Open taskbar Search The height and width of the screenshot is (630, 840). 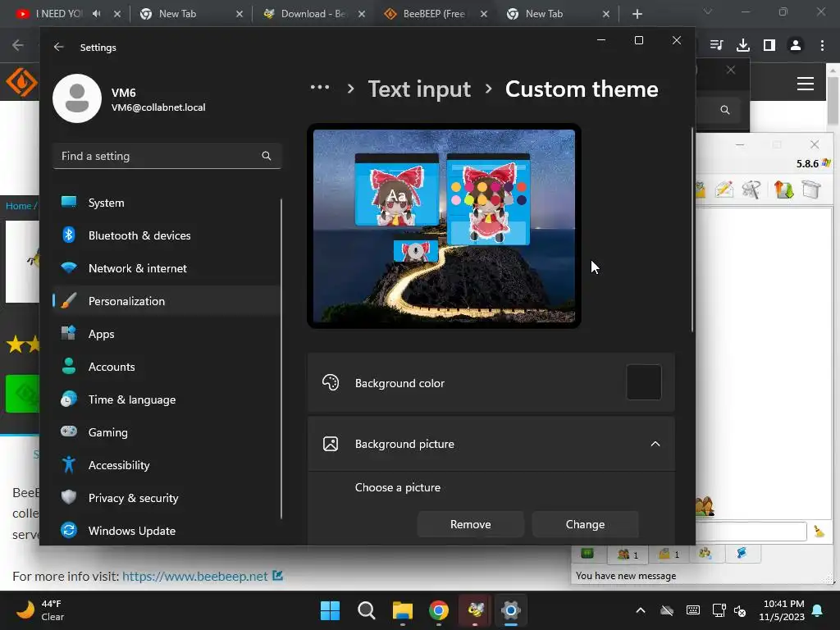click(x=367, y=610)
